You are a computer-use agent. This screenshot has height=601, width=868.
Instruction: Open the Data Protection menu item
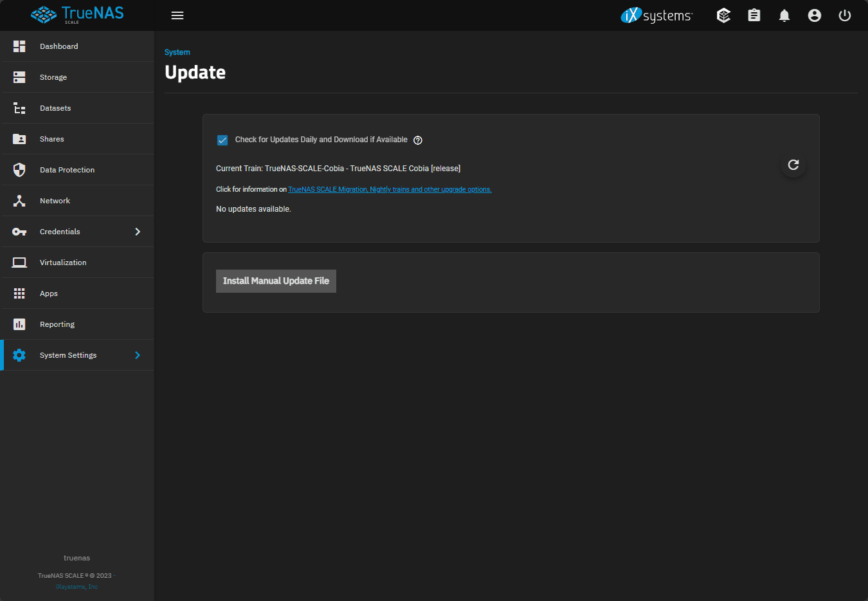click(x=77, y=170)
